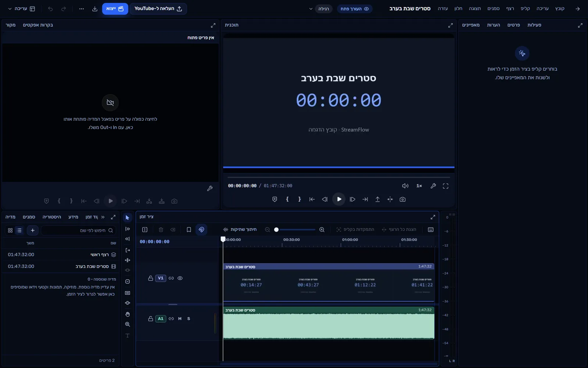Viewport: 588px width, 368px height.
Task: Choose the track select forward tool
Action: [x=128, y=229]
